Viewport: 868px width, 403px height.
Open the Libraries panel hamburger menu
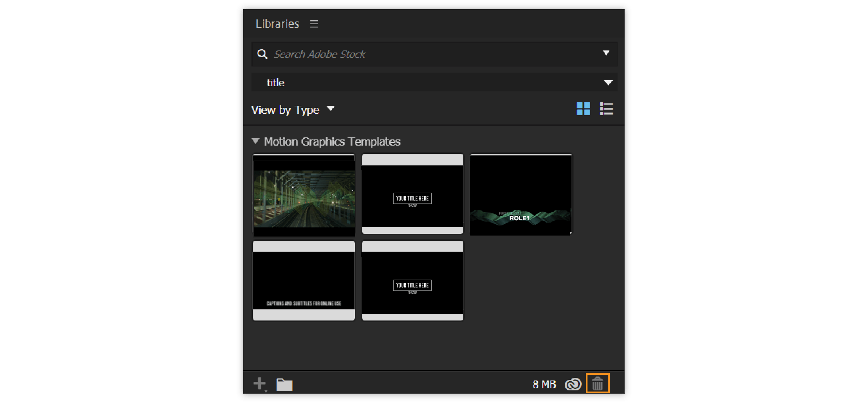click(x=314, y=24)
